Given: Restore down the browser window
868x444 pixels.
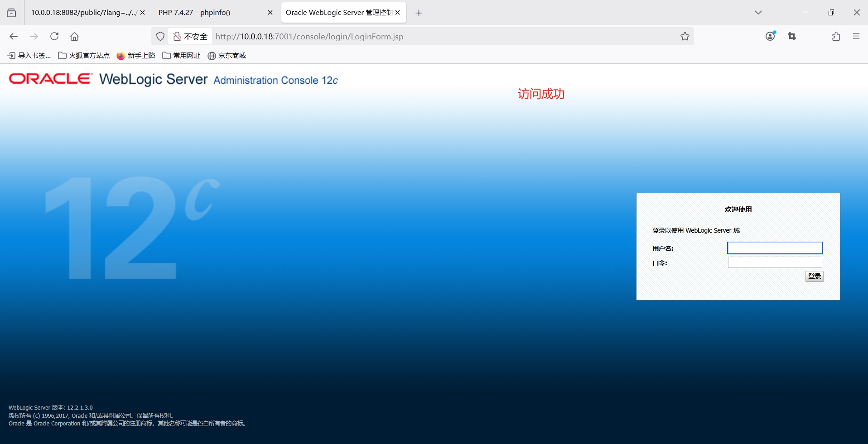Looking at the screenshot, I should (831, 13).
